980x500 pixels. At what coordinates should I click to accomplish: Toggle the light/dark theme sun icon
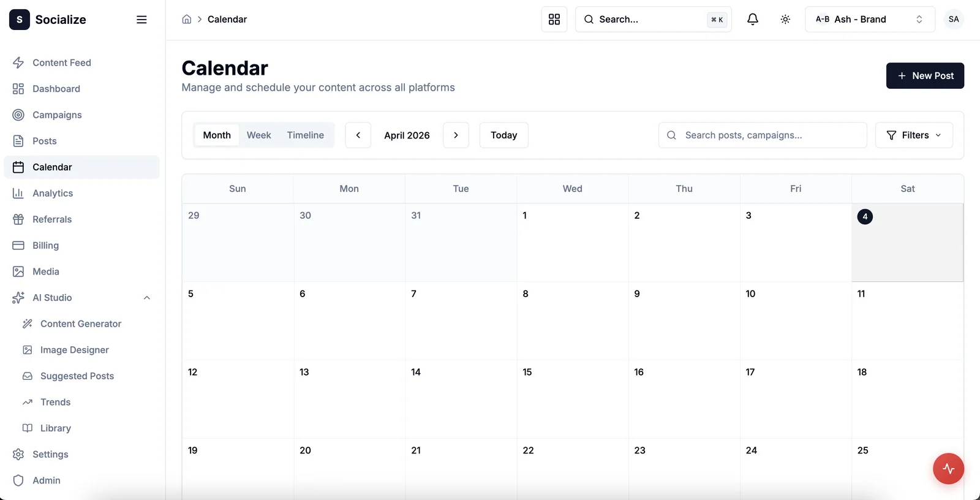point(785,19)
